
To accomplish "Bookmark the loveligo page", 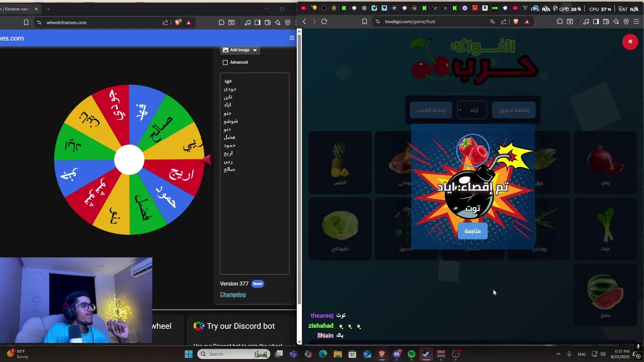I will coord(364,22).
